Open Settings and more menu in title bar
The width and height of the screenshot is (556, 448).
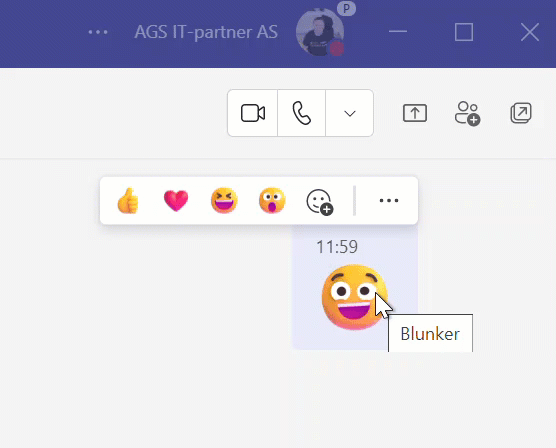click(98, 32)
